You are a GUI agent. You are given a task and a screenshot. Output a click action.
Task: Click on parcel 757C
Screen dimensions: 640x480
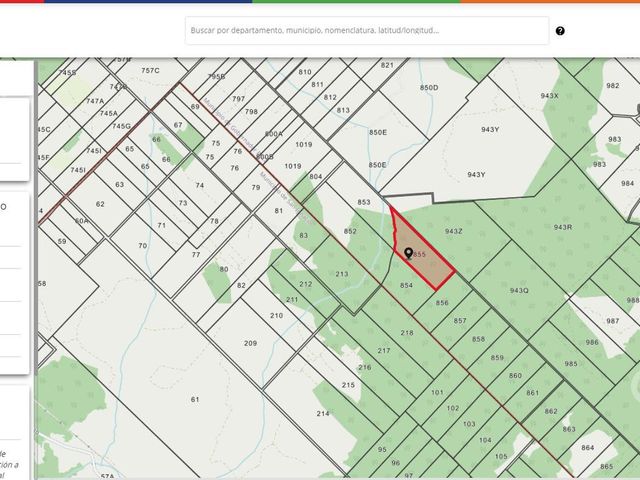150,71
